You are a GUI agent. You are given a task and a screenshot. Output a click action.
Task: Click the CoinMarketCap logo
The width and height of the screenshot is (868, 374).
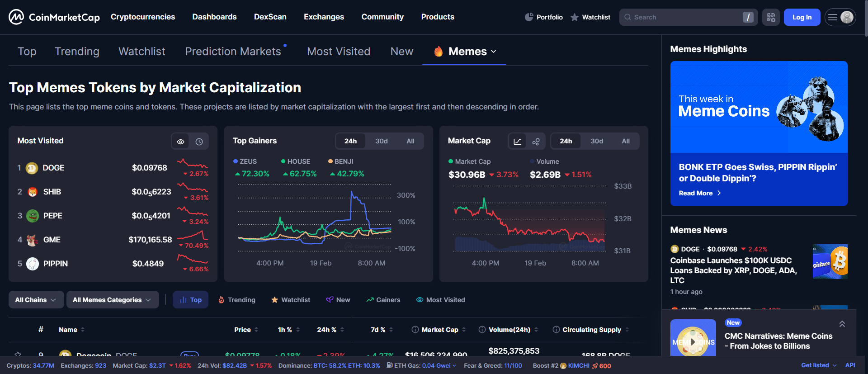(x=54, y=17)
